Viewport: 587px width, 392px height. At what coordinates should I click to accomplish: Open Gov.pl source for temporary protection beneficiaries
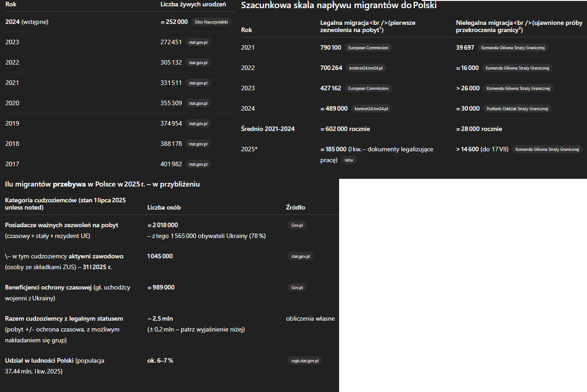click(297, 287)
